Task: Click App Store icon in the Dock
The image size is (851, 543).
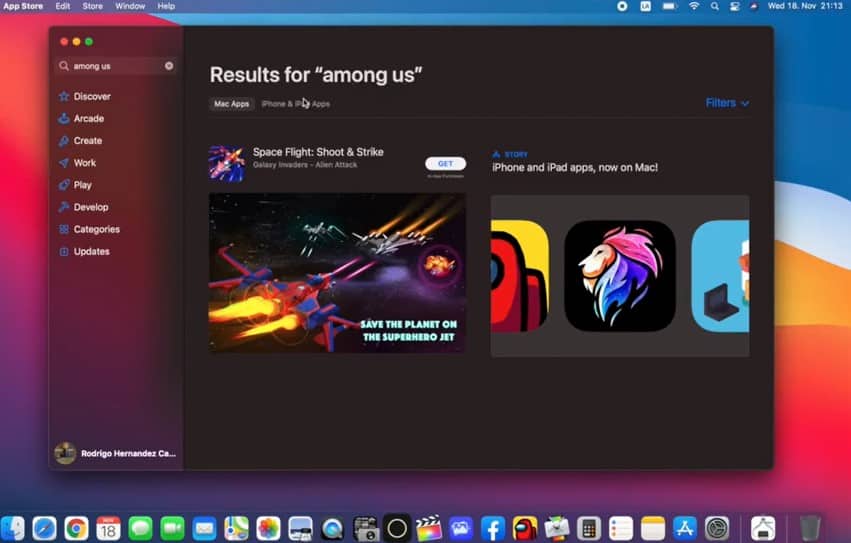Action: tap(685, 528)
